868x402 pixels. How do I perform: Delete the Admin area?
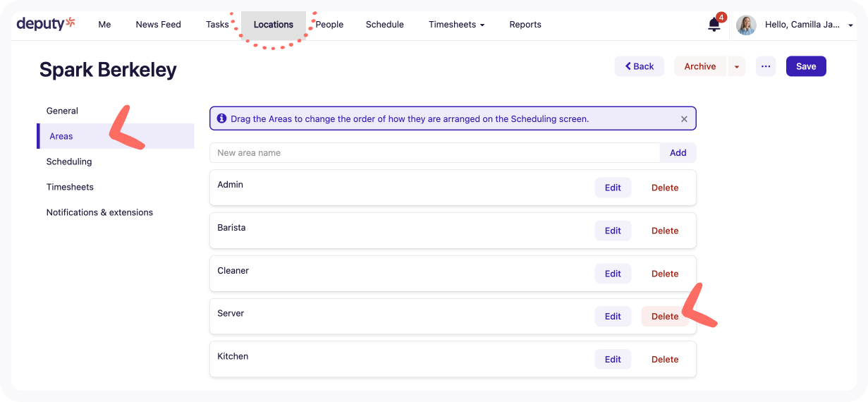665,188
